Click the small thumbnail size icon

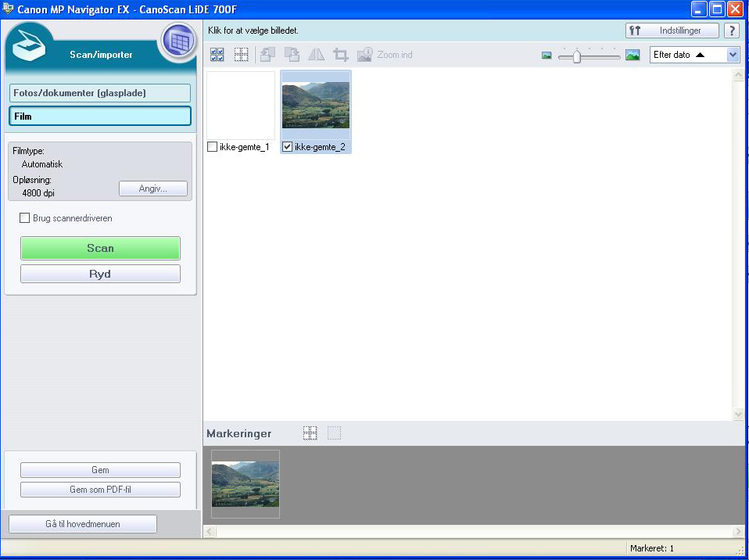(x=547, y=56)
